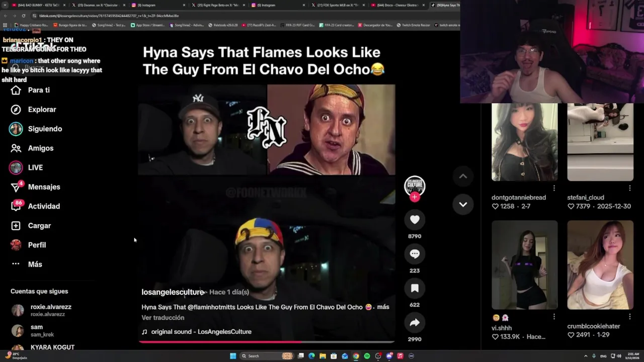The width and height of the screenshot is (644, 362).
Task: Open options menu for dontgotanniebread video
Action: pos(554,188)
